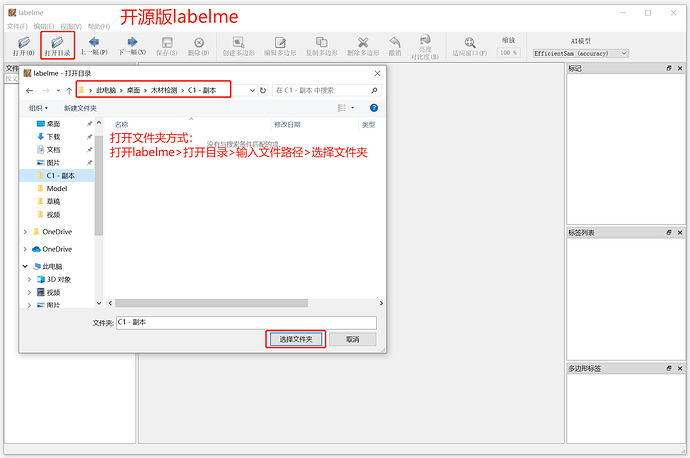
Task: Open the recent locations dropdown arrow
Action: tap(58, 91)
